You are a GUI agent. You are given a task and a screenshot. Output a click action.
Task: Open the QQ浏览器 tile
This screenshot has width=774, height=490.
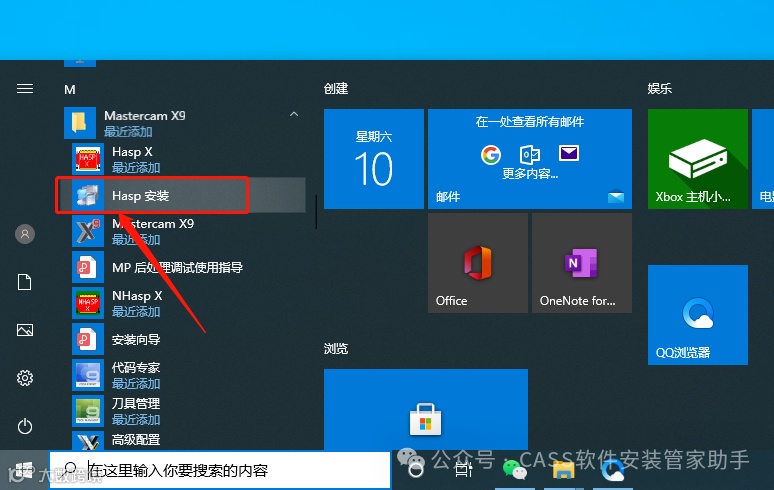point(697,315)
